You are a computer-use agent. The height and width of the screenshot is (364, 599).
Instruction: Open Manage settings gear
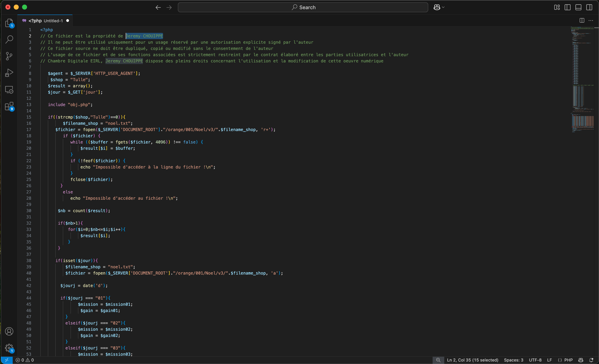pyautogui.click(x=9, y=348)
